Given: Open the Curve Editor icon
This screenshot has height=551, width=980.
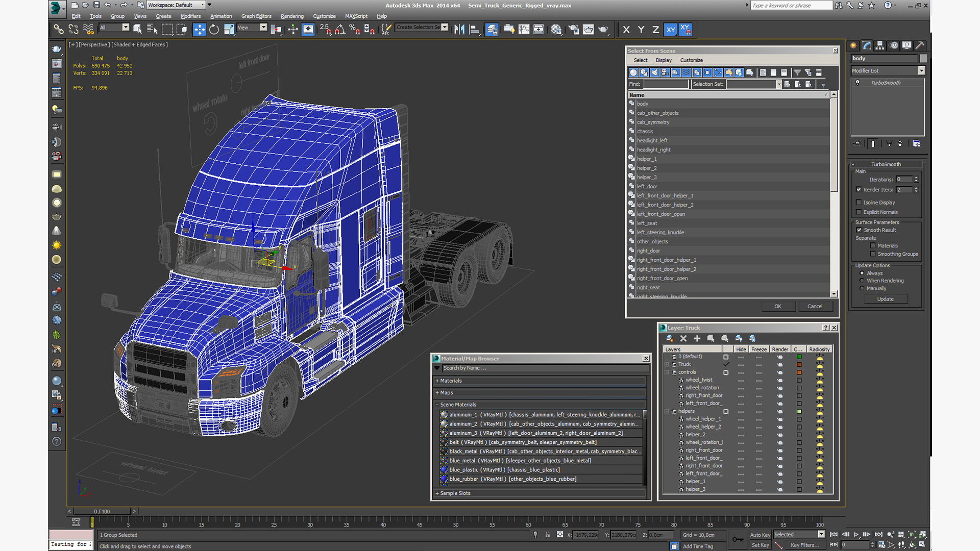Looking at the screenshot, I should [x=524, y=30].
